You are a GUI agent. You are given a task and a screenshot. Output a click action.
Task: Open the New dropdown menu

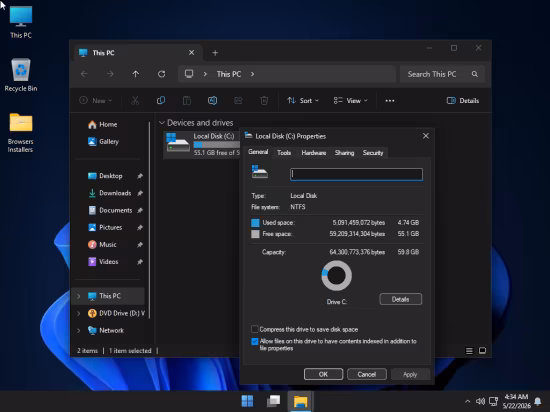[96, 101]
